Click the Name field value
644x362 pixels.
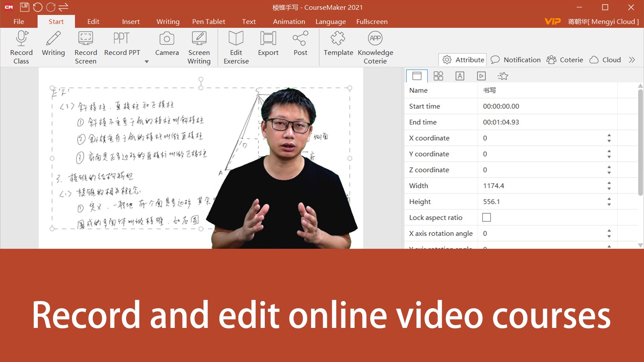(x=547, y=90)
